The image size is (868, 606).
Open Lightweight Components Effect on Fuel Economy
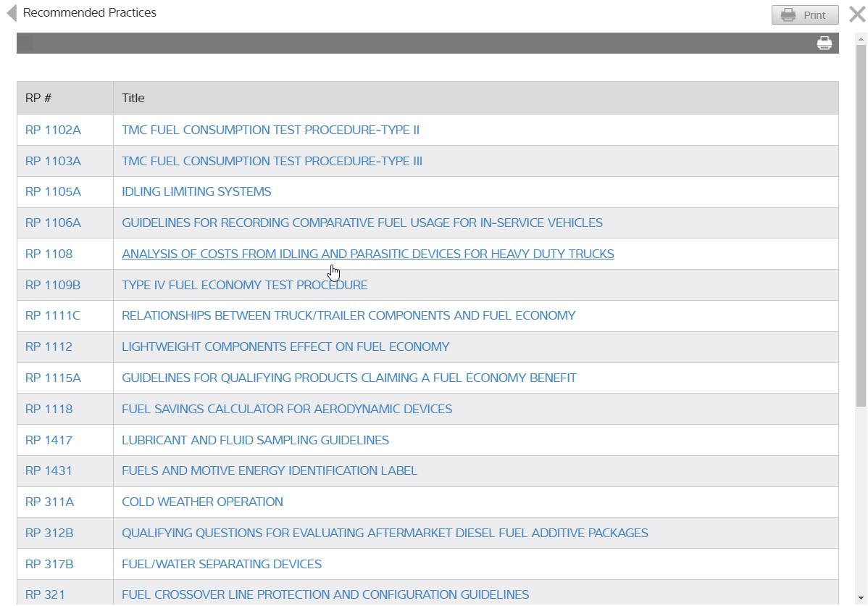click(285, 347)
